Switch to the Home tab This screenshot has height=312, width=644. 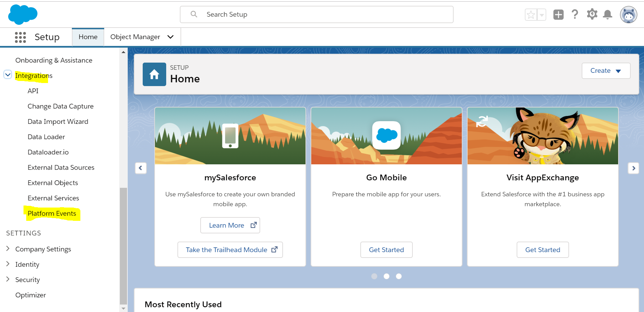[88, 37]
